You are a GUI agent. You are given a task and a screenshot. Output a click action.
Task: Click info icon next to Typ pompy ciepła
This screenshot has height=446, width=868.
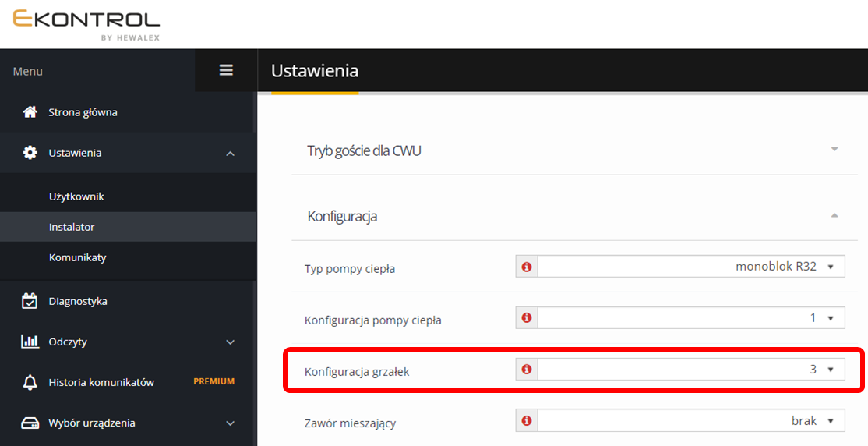coord(527,267)
